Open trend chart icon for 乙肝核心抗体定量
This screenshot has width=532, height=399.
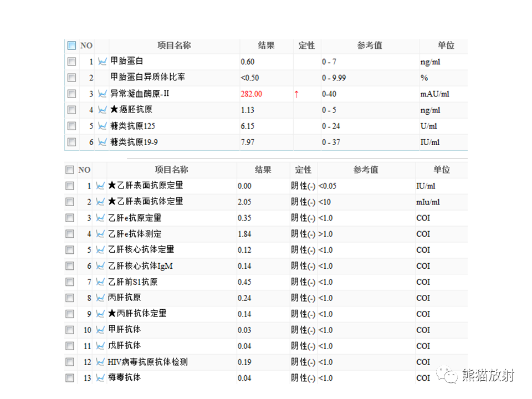pyautogui.click(x=100, y=250)
